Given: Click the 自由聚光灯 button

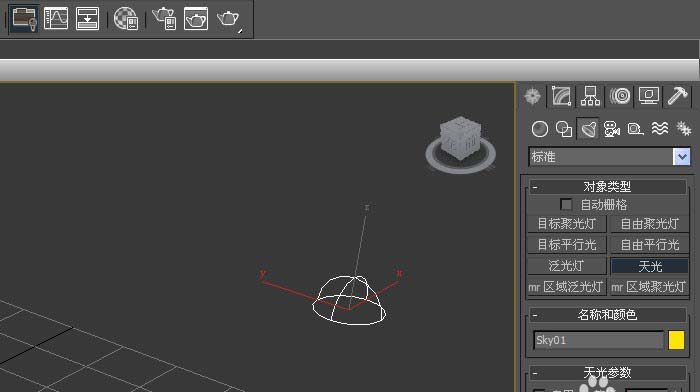Looking at the screenshot, I should [x=650, y=224].
